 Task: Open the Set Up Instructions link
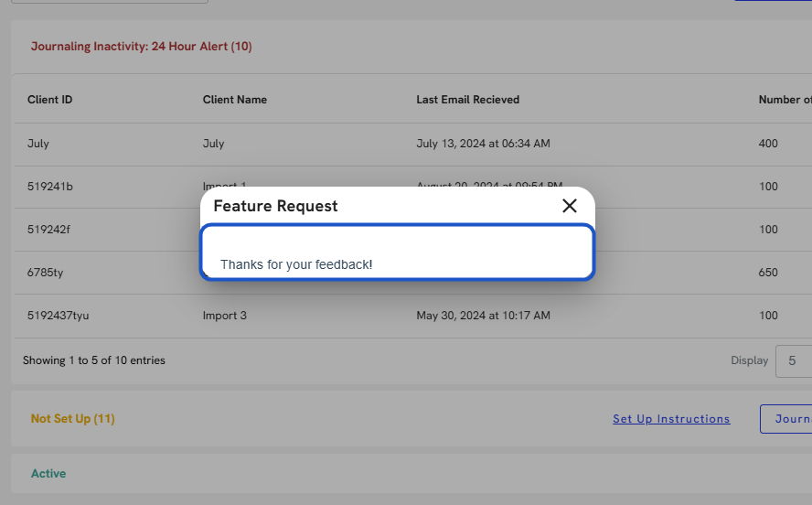click(x=671, y=419)
